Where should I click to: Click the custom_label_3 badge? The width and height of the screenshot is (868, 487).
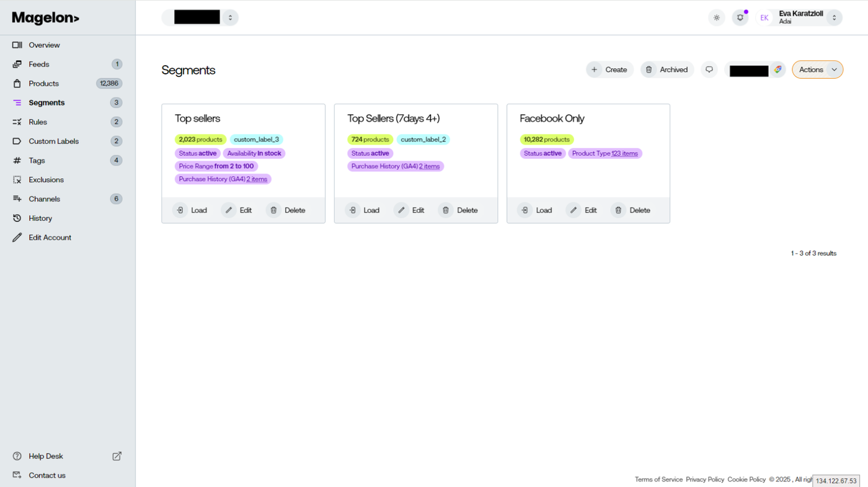[257, 140]
